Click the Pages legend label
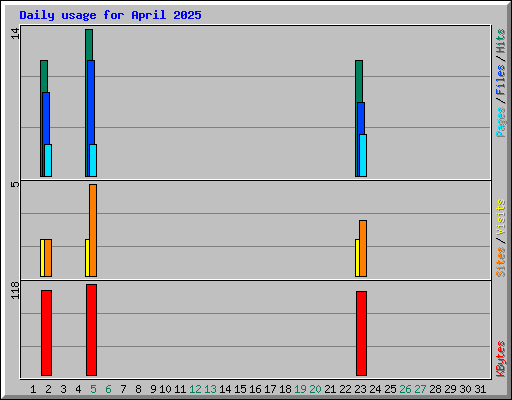Image resolution: width=512 pixels, height=400 pixels. 500,122
